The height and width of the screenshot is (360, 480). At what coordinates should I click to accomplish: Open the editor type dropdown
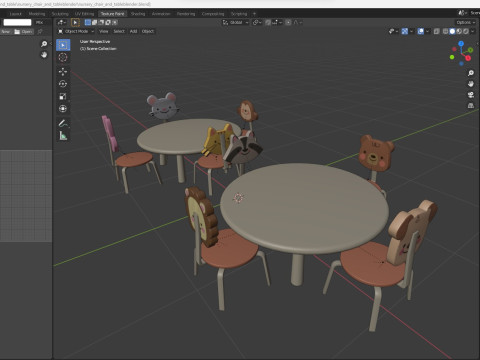tap(61, 22)
